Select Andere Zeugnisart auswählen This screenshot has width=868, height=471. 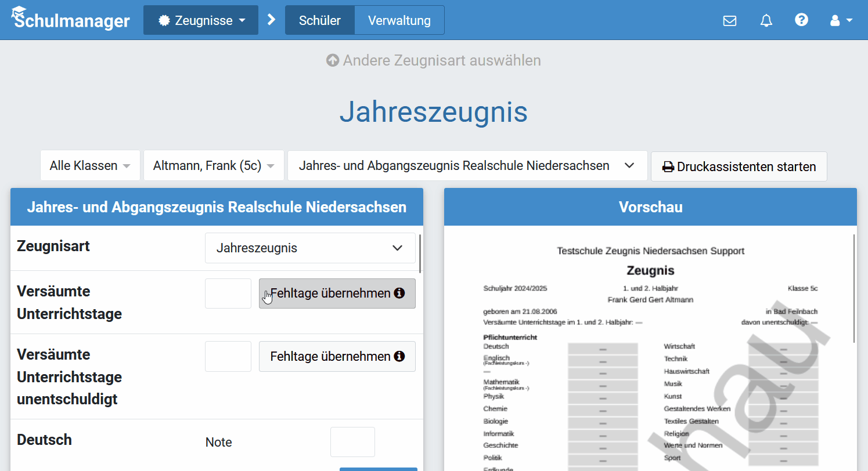434,60
